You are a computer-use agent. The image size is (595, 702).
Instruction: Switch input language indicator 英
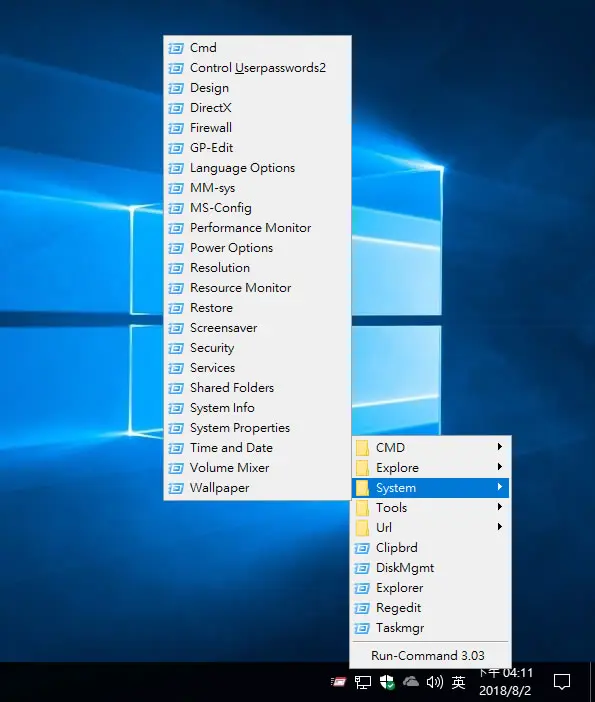click(458, 682)
